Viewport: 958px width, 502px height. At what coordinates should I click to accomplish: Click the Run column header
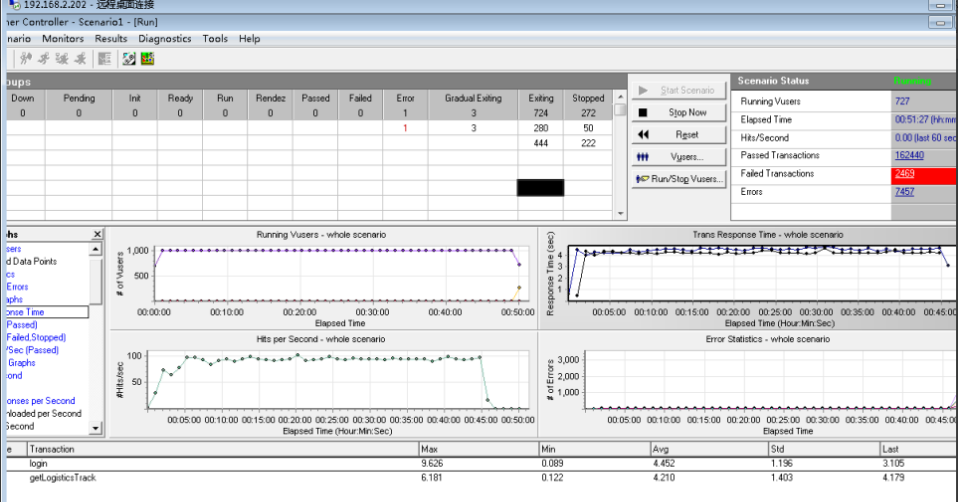coord(225,98)
